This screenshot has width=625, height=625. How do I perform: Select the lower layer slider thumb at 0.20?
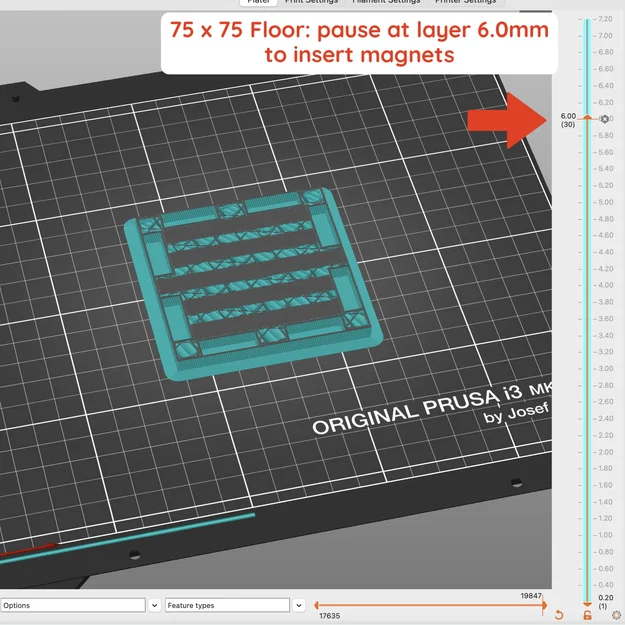tap(587, 605)
